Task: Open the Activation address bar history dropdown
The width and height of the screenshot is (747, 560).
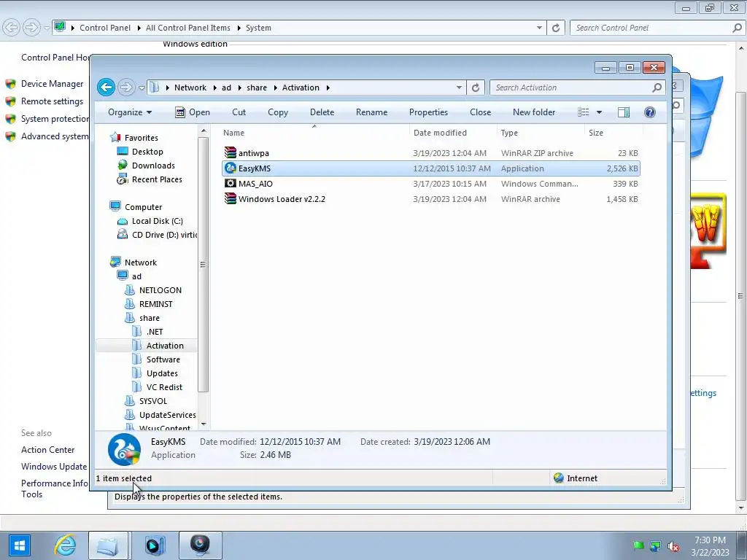Action: (459, 87)
